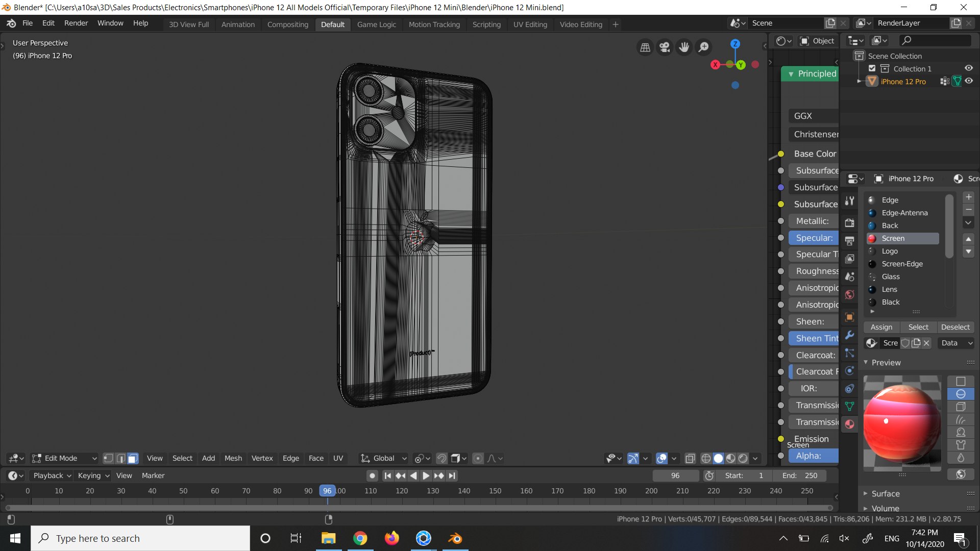This screenshot has width=980, height=551.
Task: Collapse the Preview panel
Action: coord(886,362)
